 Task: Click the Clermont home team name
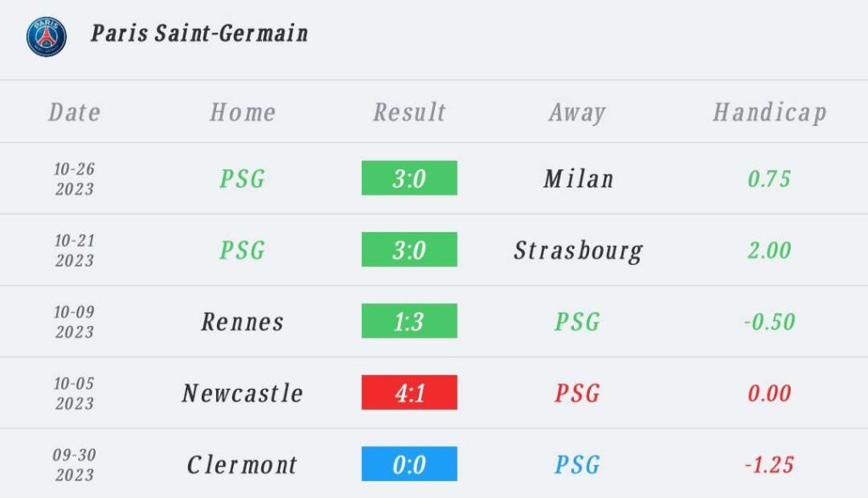tap(242, 464)
